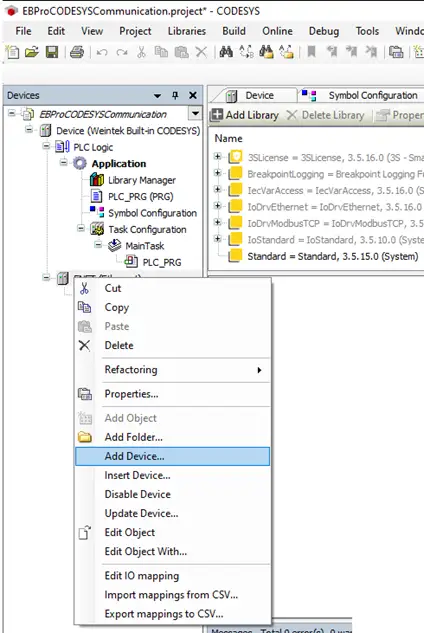Click the Redo arrow icon
Screen dimensions: 424x633
tap(122, 52)
